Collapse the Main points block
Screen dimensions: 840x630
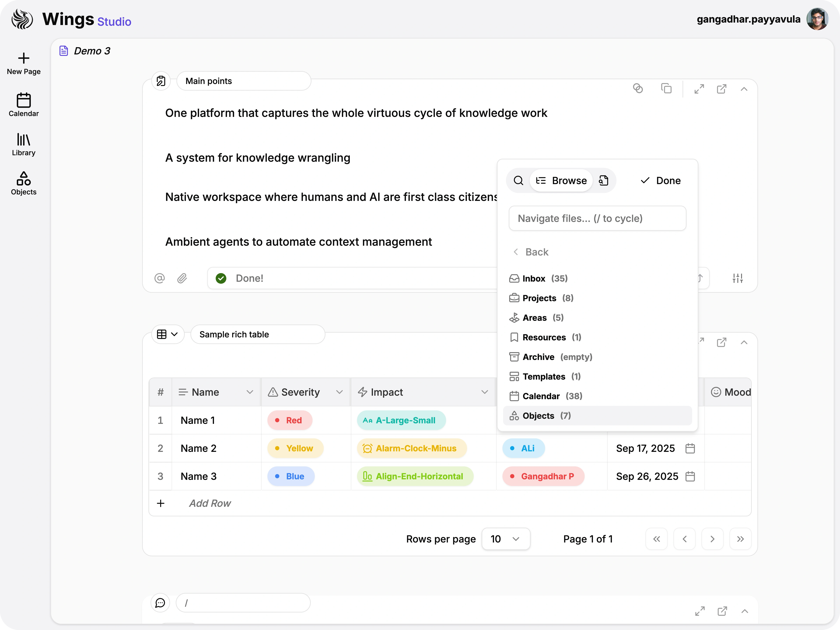tap(744, 89)
